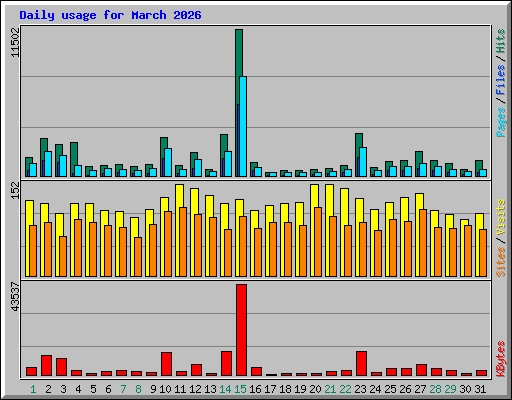The height and width of the screenshot is (400, 512).
Task: Click the orange Sites bar for day 20
Action: click(x=318, y=242)
